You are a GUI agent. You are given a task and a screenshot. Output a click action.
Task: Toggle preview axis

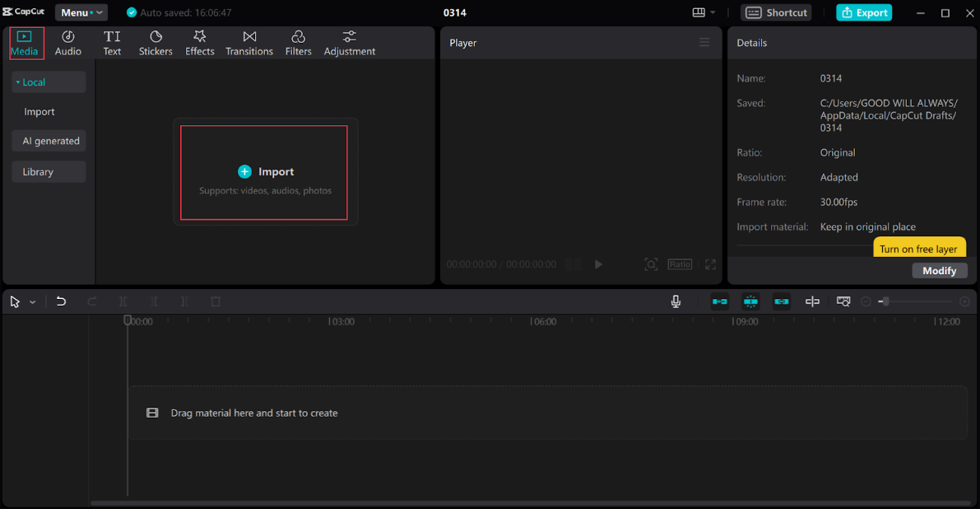point(812,301)
